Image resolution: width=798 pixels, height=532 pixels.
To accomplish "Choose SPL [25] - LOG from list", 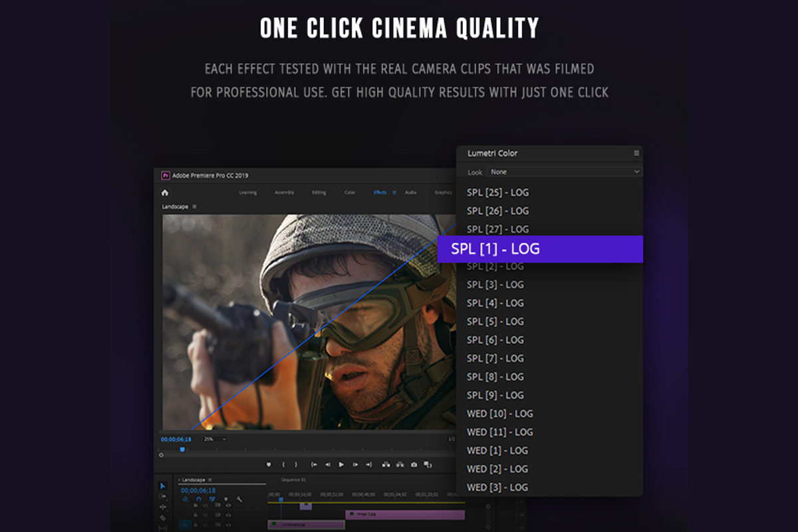I will [497, 192].
